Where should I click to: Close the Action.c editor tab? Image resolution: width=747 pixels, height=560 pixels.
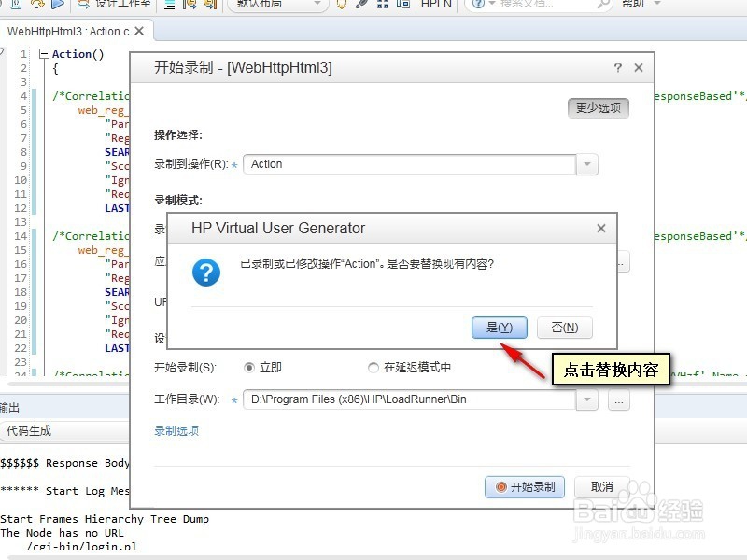coord(139,31)
